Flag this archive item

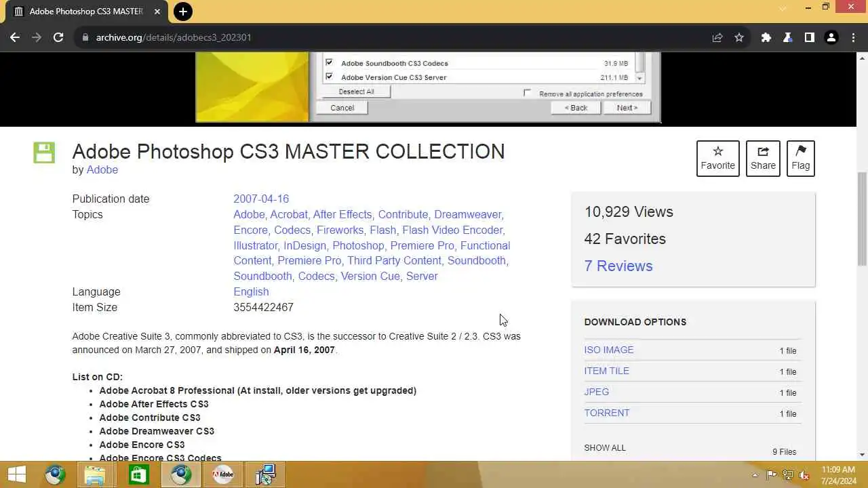tap(800, 159)
